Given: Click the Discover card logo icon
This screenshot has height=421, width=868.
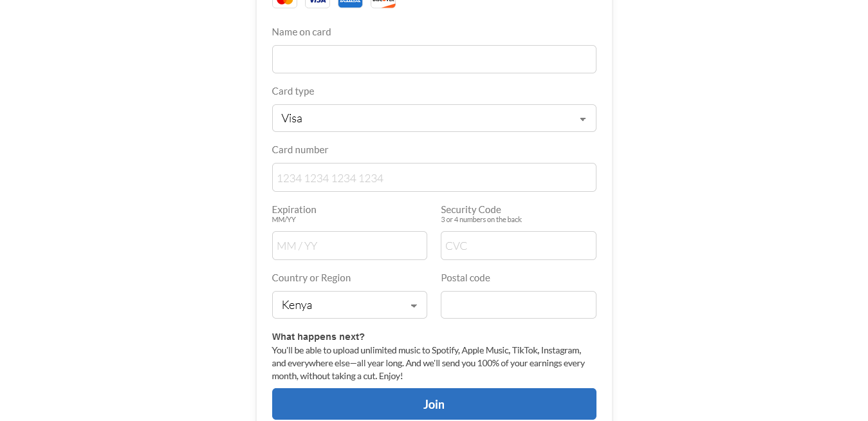Looking at the screenshot, I should click(x=383, y=3).
